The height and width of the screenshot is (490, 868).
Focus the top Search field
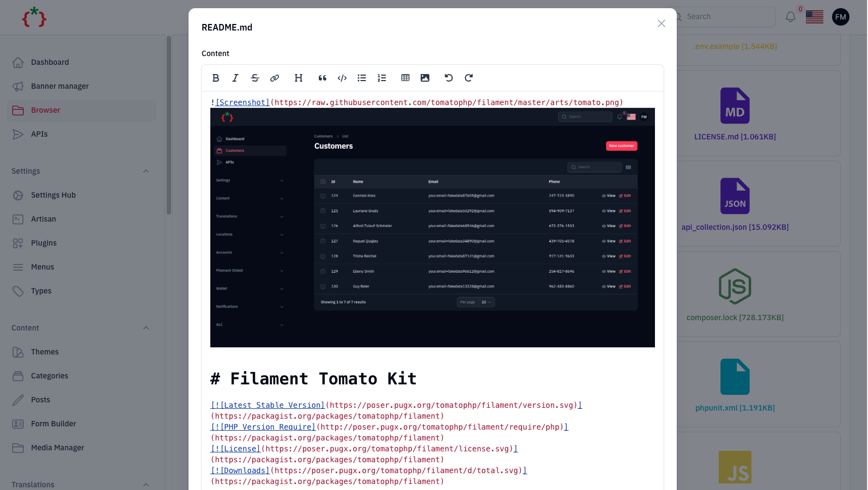tap(725, 17)
